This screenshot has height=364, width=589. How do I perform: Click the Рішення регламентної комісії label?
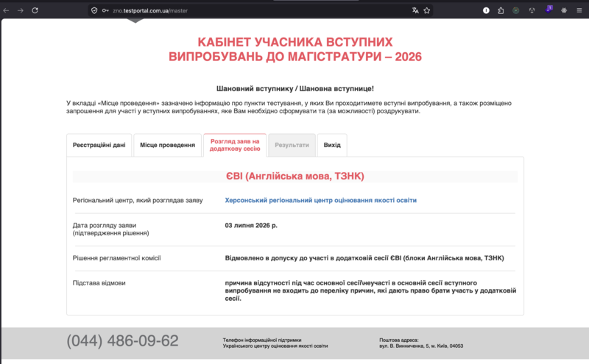pyautogui.click(x=116, y=258)
